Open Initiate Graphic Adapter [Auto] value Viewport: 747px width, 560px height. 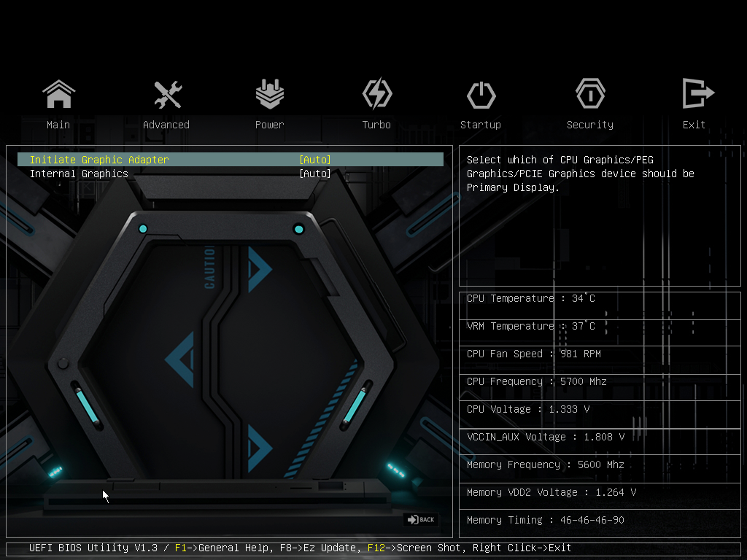coord(315,160)
